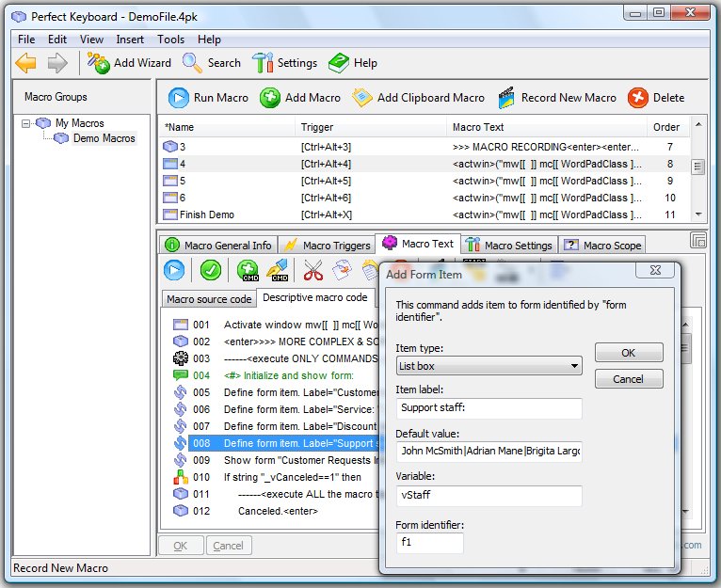
Task: Open the File menu
Action: click(x=26, y=40)
